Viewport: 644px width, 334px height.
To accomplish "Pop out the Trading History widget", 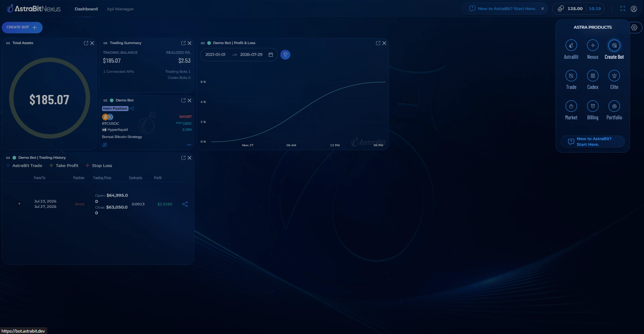I will [x=183, y=158].
